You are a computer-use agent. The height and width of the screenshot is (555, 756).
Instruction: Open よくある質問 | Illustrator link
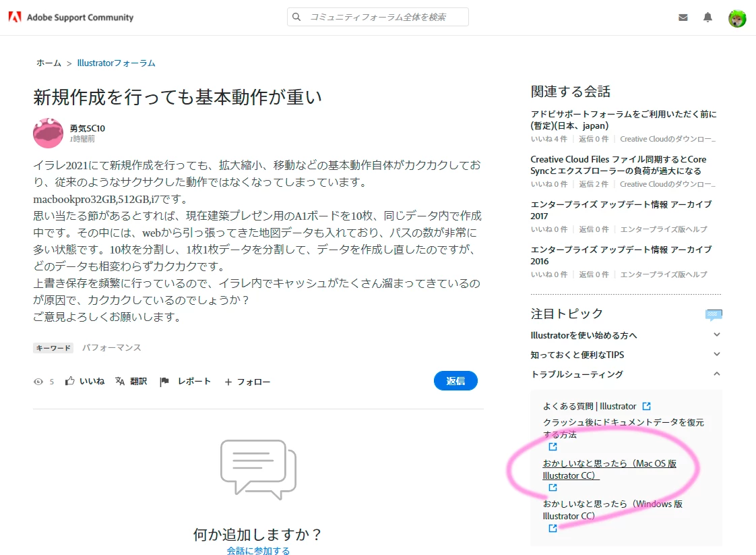coord(590,407)
